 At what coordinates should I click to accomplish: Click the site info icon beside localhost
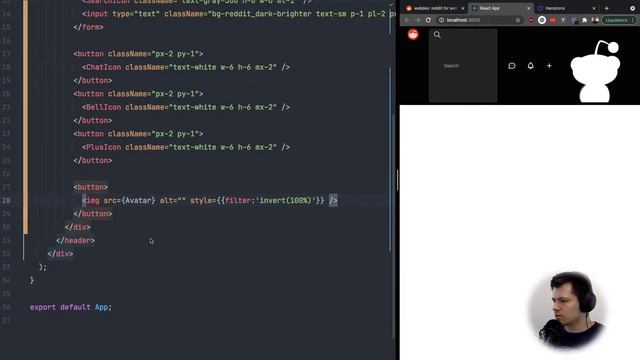coord(441,20)
